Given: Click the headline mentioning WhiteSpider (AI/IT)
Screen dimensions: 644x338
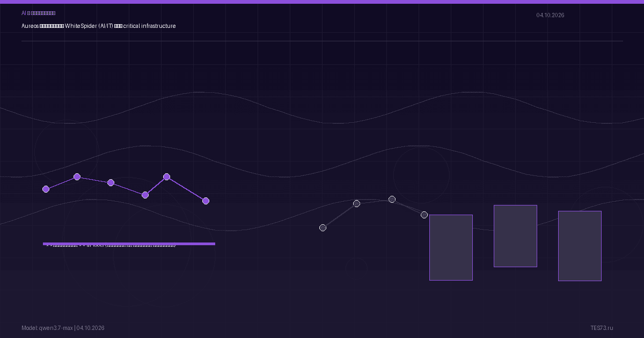Looking at the screenshot, I should [99, 26].
